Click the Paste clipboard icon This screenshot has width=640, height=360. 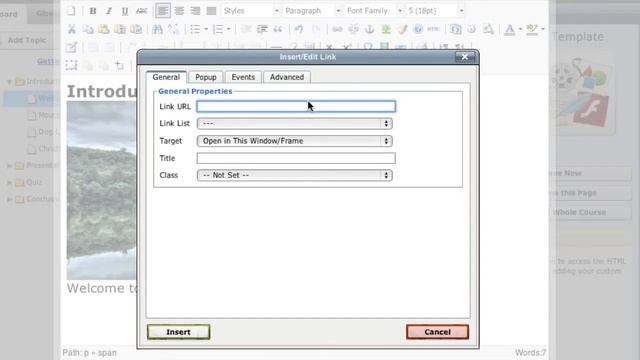[x=104, y=29]
